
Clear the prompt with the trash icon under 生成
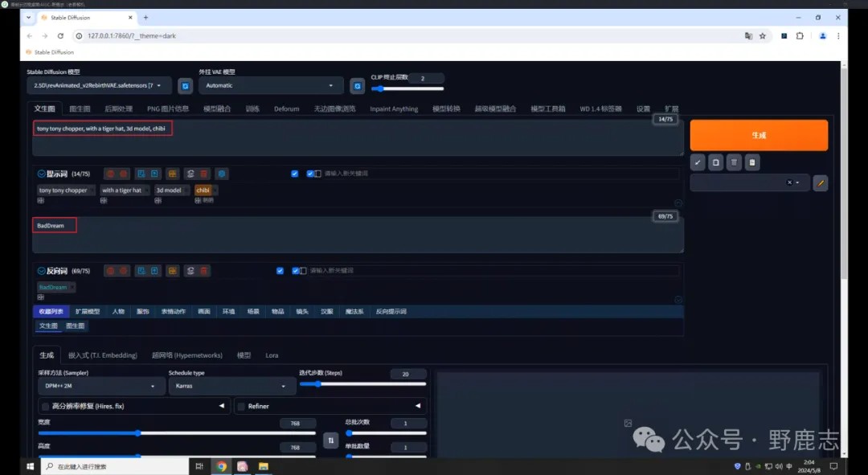coord(734,162)
